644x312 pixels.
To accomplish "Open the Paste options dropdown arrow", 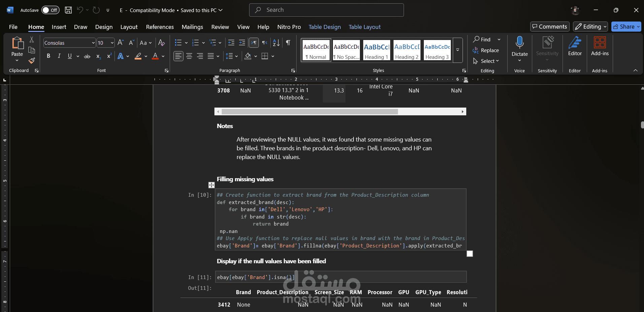I will [x=17, y=61].
